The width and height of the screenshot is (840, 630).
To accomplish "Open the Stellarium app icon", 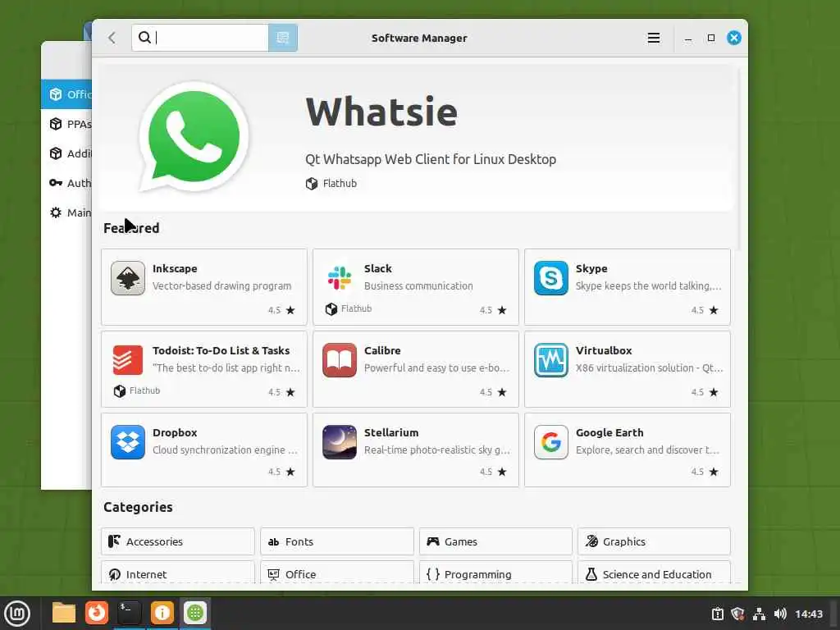I will (340, 442).
